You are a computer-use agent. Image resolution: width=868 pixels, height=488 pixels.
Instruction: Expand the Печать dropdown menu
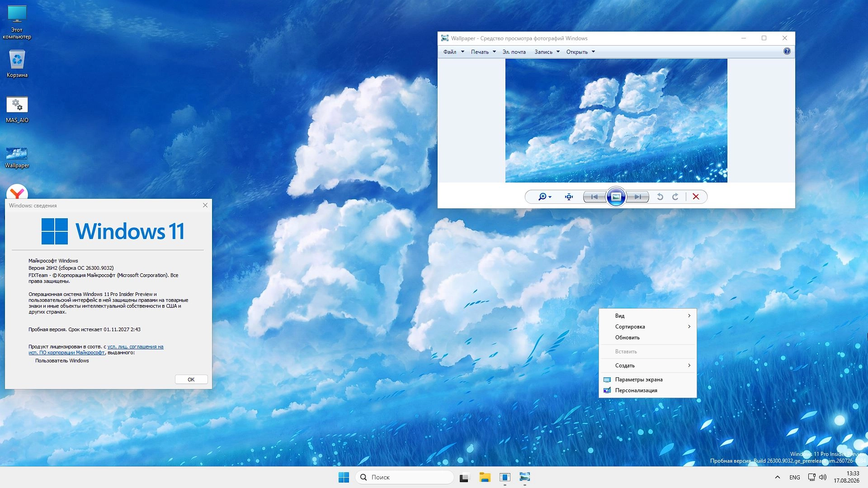pos(483,52)
